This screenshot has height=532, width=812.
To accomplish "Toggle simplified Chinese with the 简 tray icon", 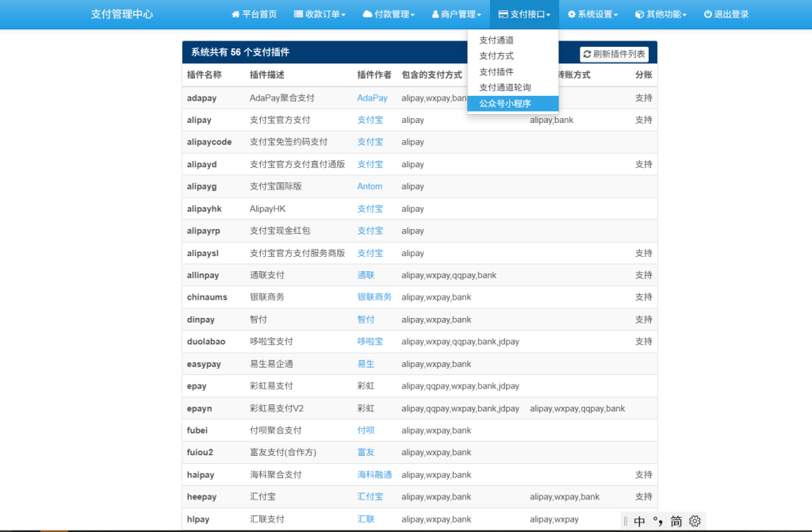I will pyautogui.click(x=676, y=521).
